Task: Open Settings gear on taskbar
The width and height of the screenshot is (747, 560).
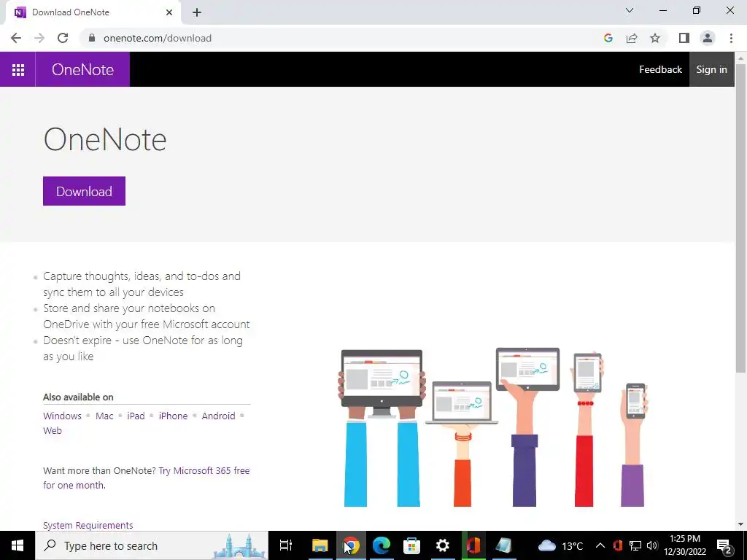Action: pyautogui.click(x=443, y=545)
